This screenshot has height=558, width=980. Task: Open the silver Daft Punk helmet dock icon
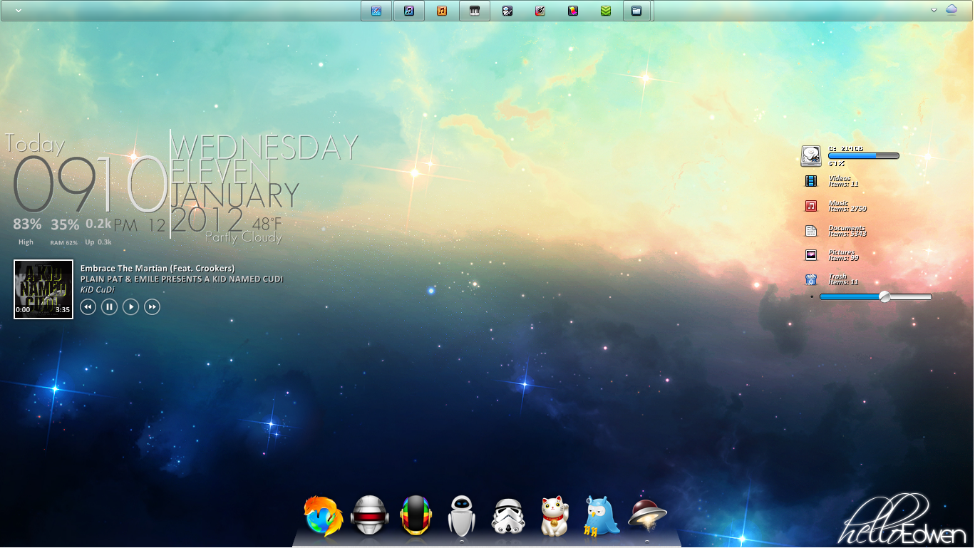(370, 516)
